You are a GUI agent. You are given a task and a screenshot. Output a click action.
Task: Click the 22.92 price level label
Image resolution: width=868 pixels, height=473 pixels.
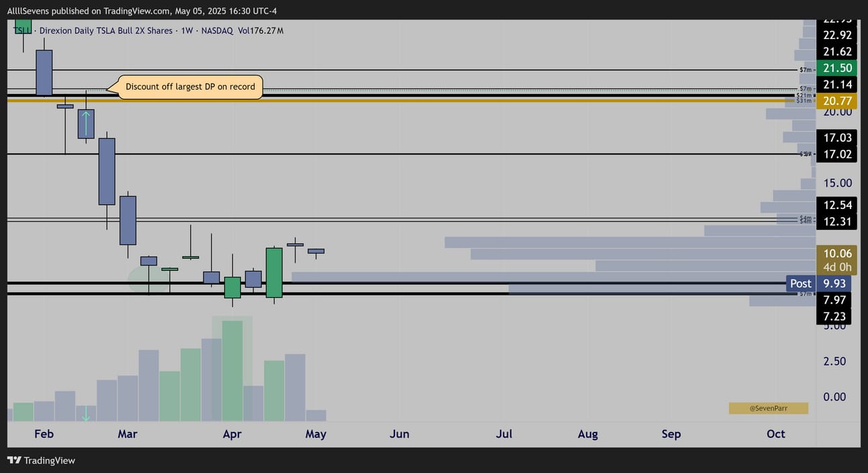[836, 35]
